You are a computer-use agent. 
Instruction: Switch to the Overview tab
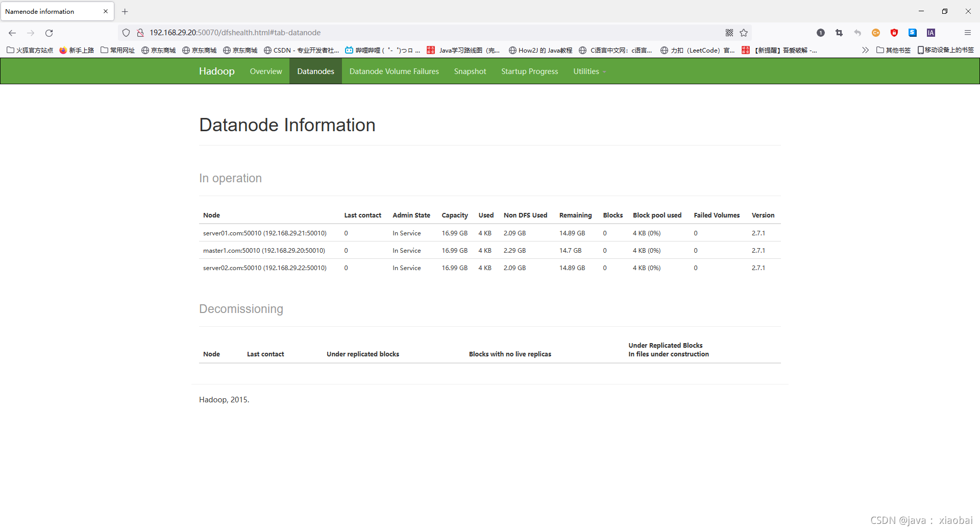tap(266, 71)
